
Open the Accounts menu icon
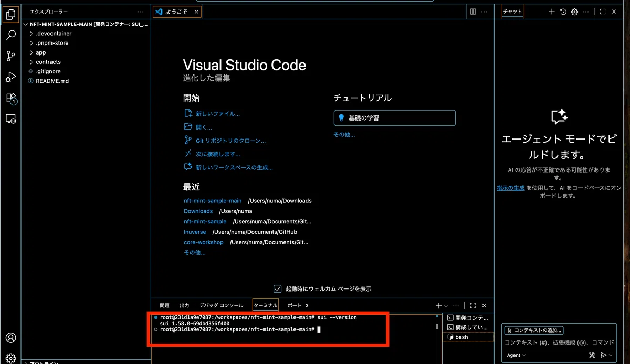(x=10, y=338)
